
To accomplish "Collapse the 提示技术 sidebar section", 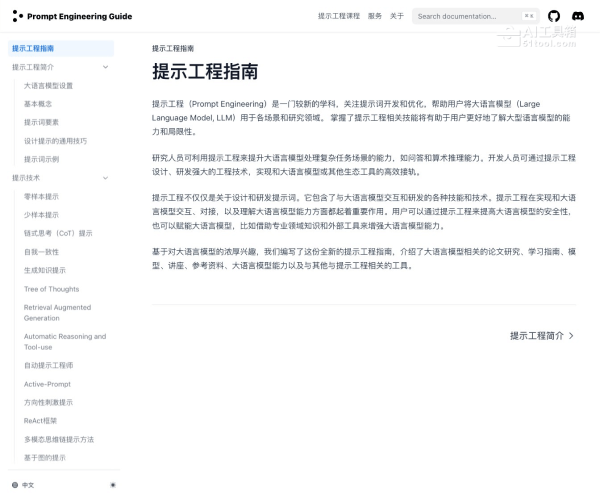I will coord(106,177).
